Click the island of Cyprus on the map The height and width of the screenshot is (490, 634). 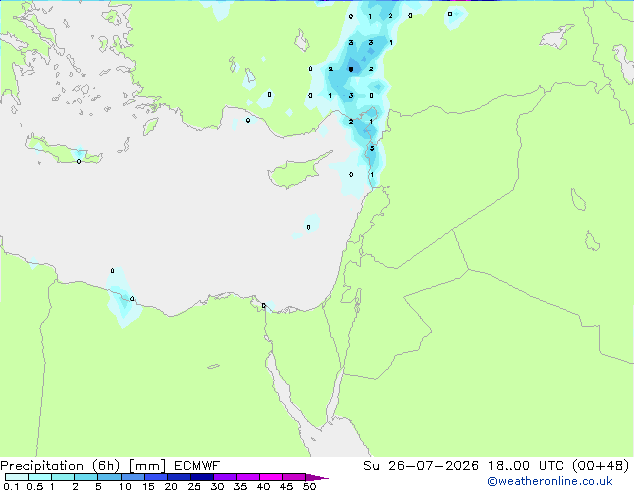[x=296, y=171]
